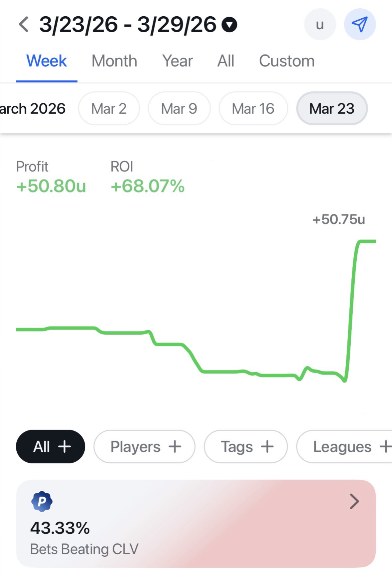This screenshot has height=582, width=392.
Task: Tap the Pinnacle badge icon on CLV card
Action: pos(42,501)
